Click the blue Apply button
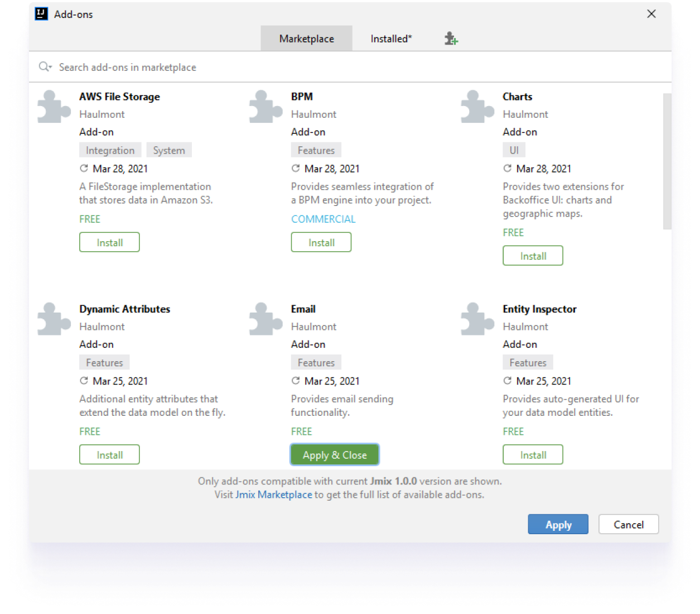This screenshot has width=700, height=614. tap(558, 524)
